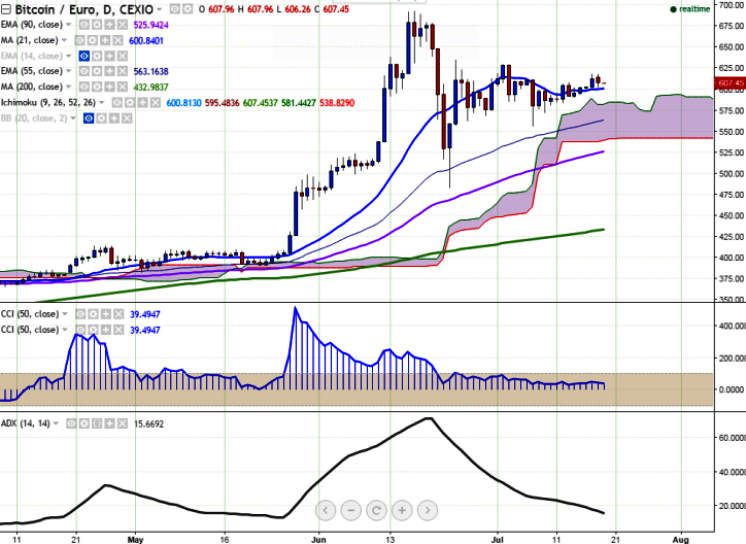Viewport: 746px width, 544px height.
Task: Collapse the Bitcoin / Euro legend box
Action: [x=6, y=9]
